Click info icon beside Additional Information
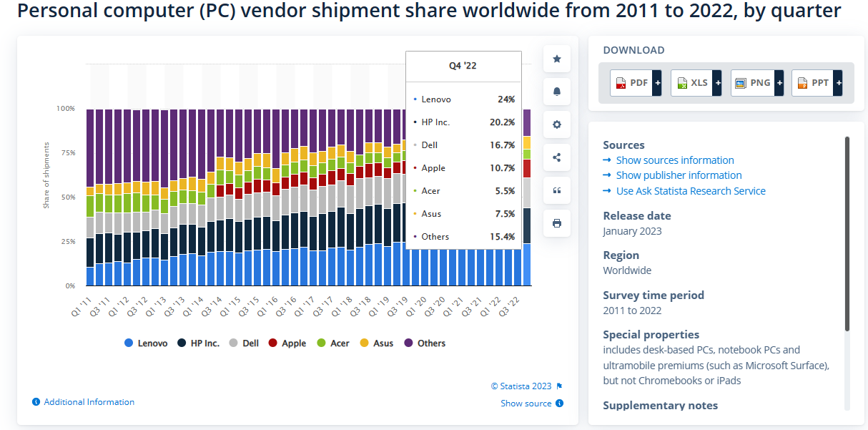 (36, 402)
